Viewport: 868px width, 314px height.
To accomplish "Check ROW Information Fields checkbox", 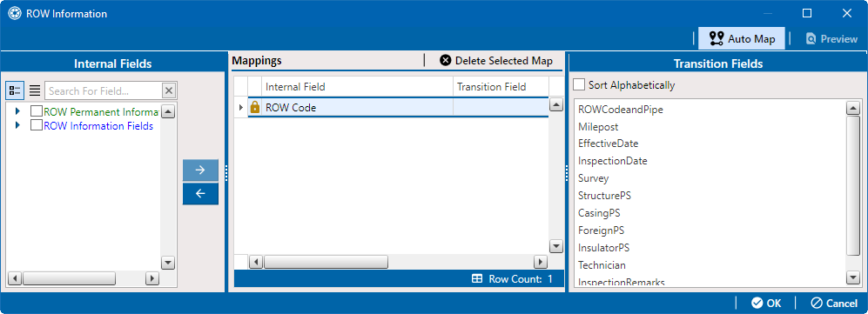I will [x=37, y=125].
